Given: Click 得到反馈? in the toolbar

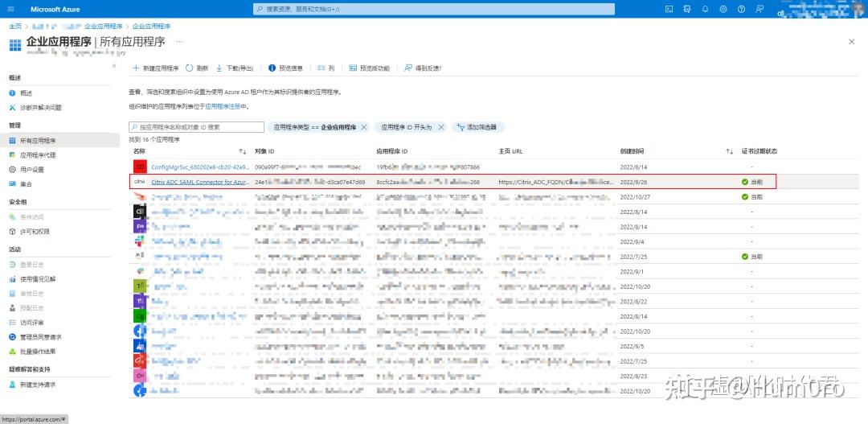Looking at the screenshot, I should (x=423, y=68).
